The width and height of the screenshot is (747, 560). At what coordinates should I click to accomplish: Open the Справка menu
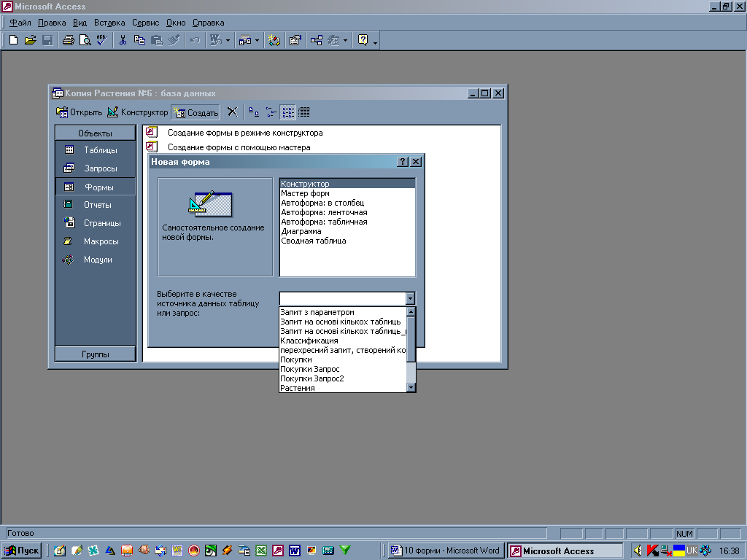(x=208, y=23)
